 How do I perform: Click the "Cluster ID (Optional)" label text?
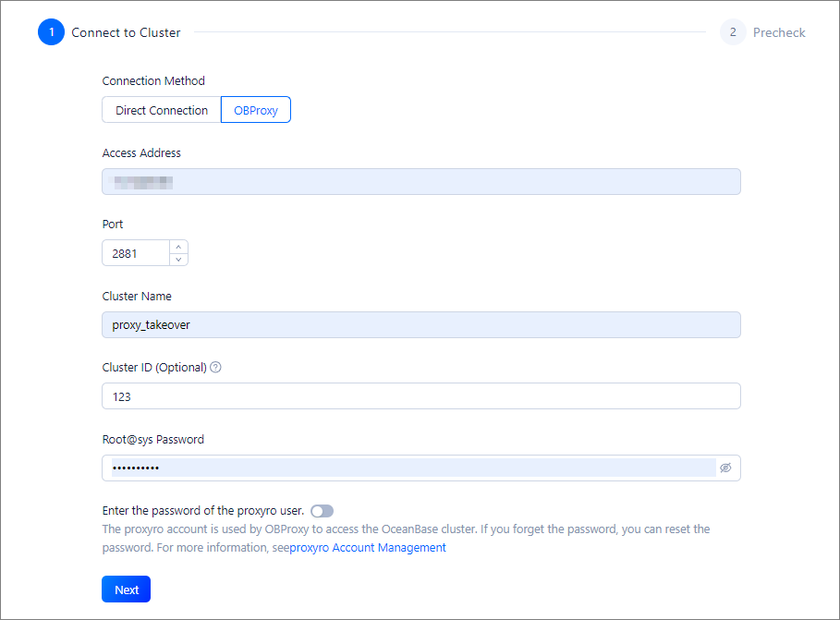click(154, 367)
